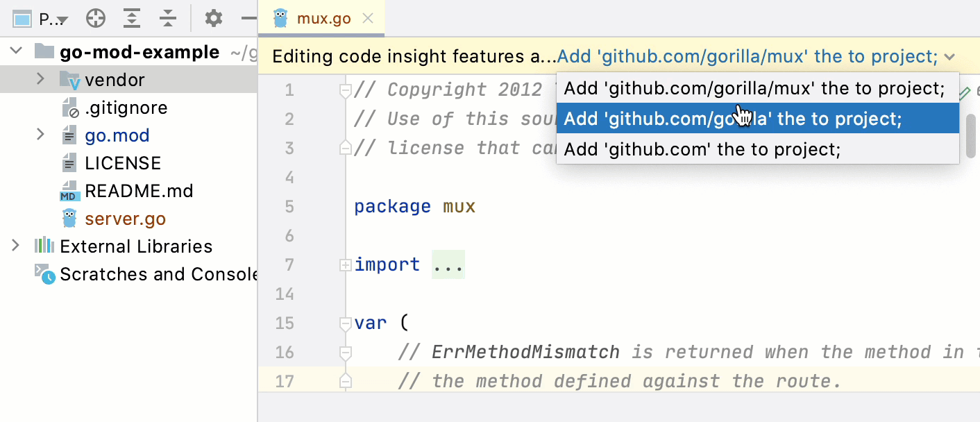980x422 pixels.
Task: Select the highlighted 'Add github.com/gorilla' option
Action: tap(757, 118)
